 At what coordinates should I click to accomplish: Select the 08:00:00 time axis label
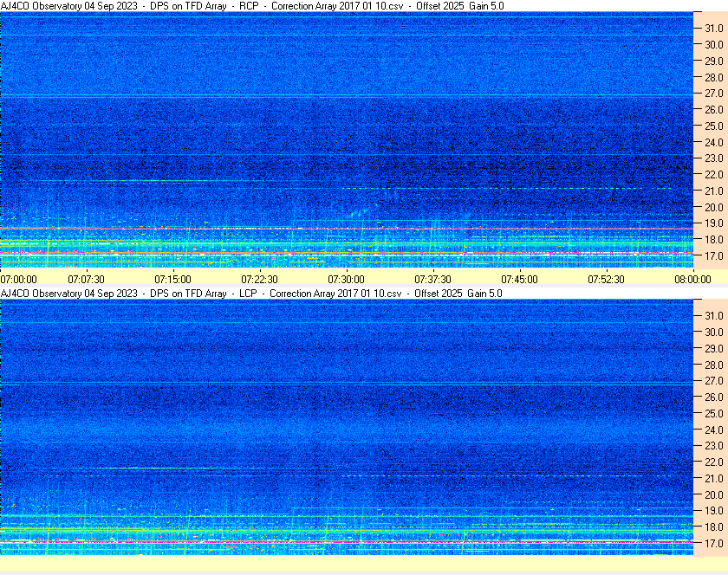click(692, 280)
